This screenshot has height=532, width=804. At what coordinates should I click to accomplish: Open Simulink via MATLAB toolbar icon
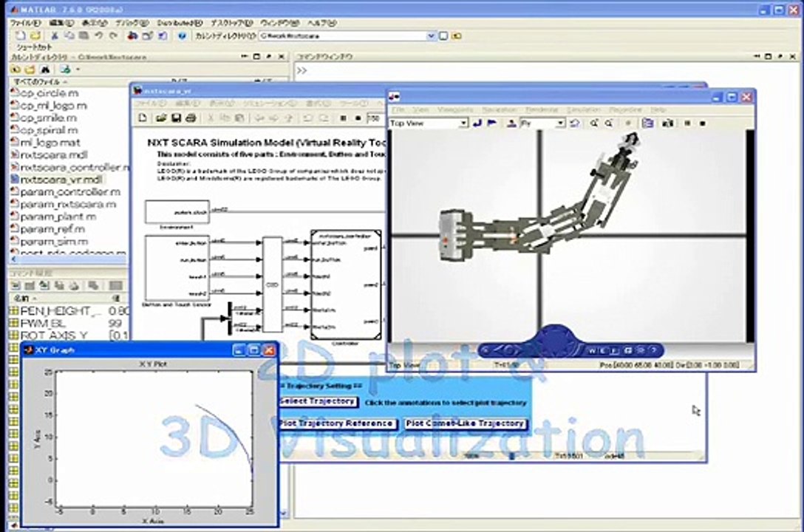[x=132, y=36]
